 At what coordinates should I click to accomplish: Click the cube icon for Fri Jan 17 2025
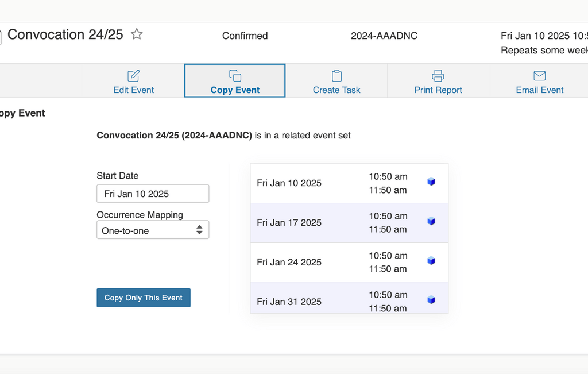coord(431,221)
